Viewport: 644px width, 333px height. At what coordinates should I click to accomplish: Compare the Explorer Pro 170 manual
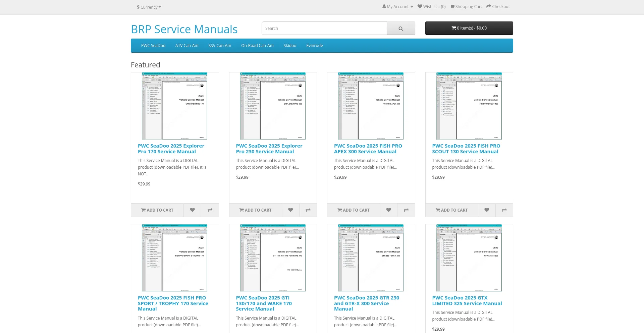(210, 210)
